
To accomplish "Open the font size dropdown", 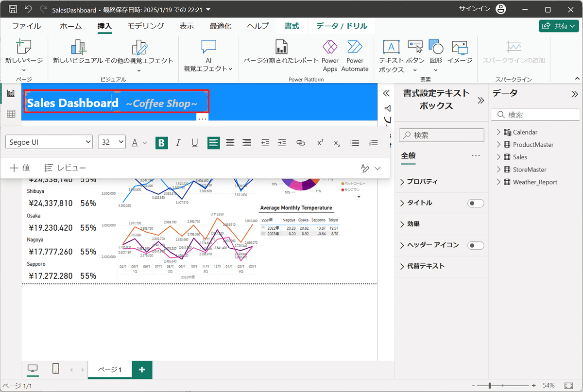I will tap(112, 142).
